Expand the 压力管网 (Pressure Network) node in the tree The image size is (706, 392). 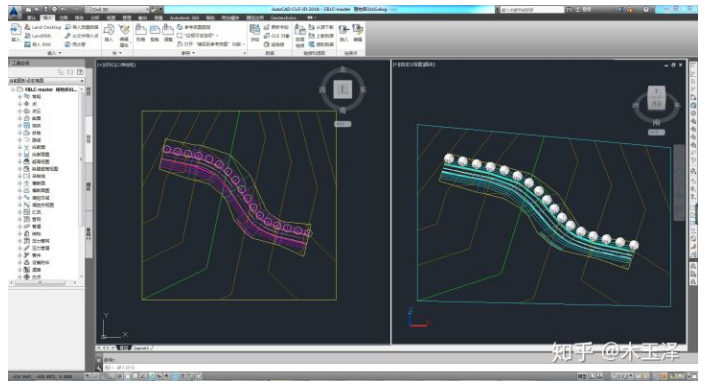click(19, 241)
